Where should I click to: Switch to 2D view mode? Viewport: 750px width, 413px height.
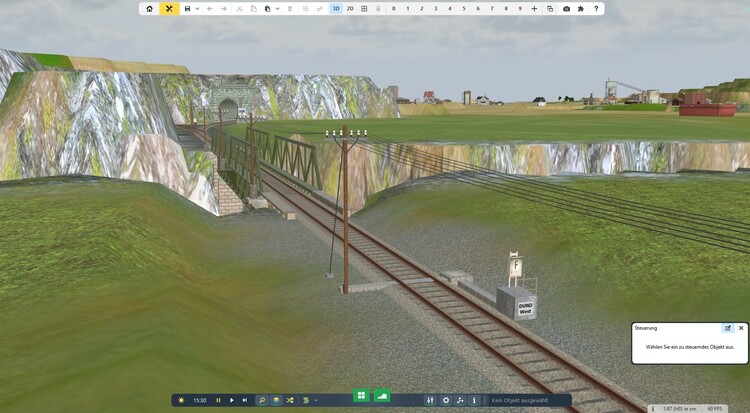(x=350, y=8)
